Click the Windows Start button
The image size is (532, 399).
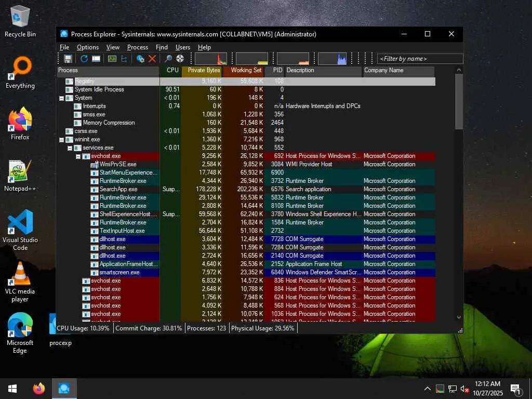tap(12, 389)
